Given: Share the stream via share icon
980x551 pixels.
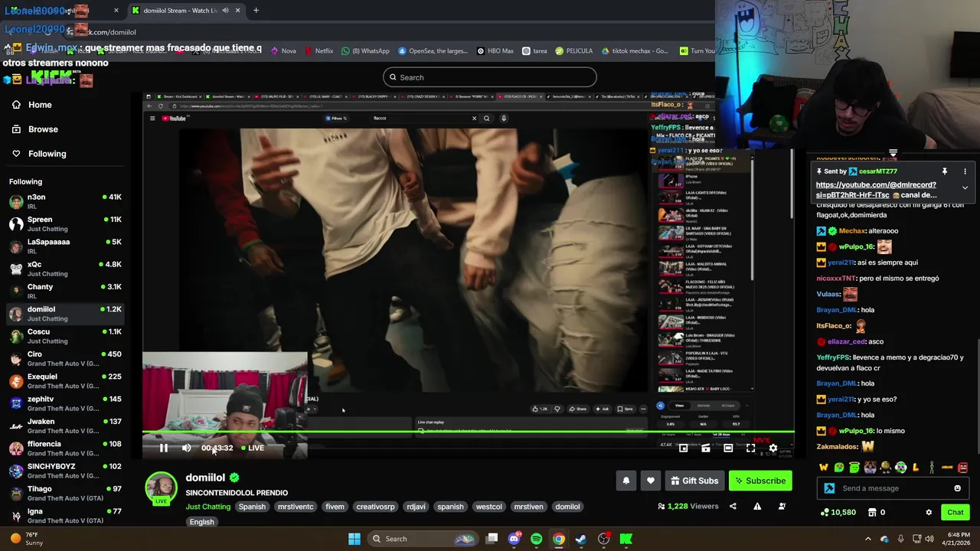Looking at the screenshot, I should [733, 506].
